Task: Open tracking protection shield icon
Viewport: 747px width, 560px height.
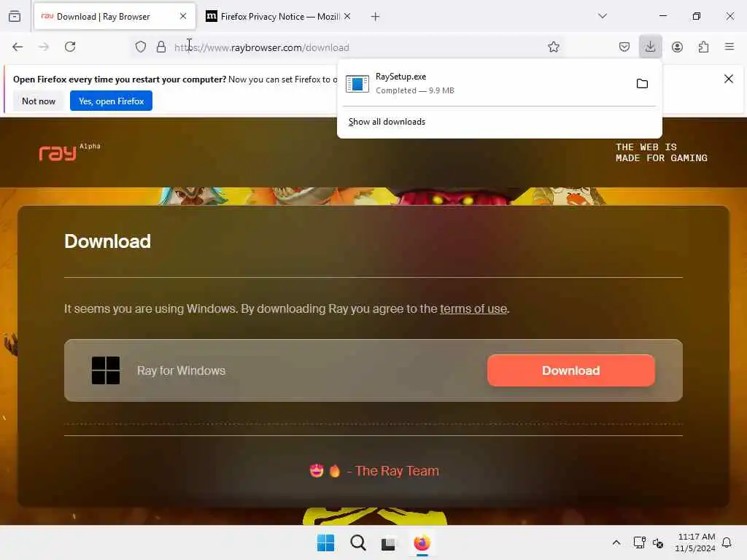Action: click(141, 47)
